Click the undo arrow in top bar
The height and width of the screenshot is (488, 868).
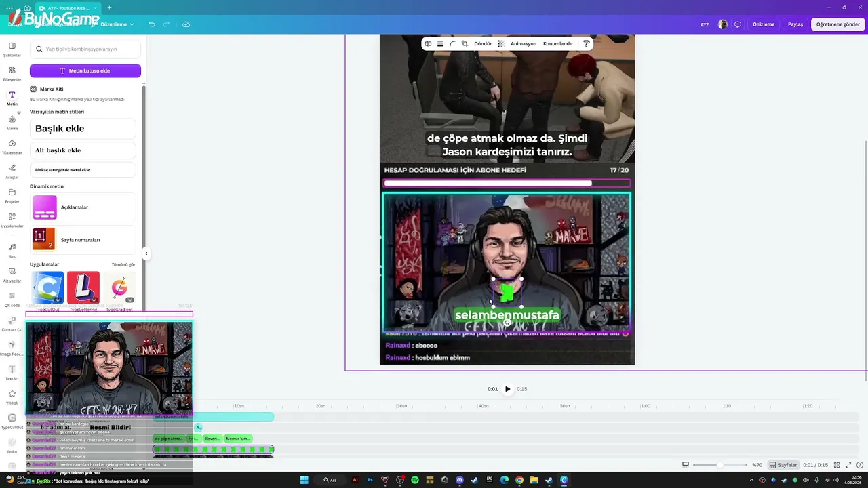[152, 24]
